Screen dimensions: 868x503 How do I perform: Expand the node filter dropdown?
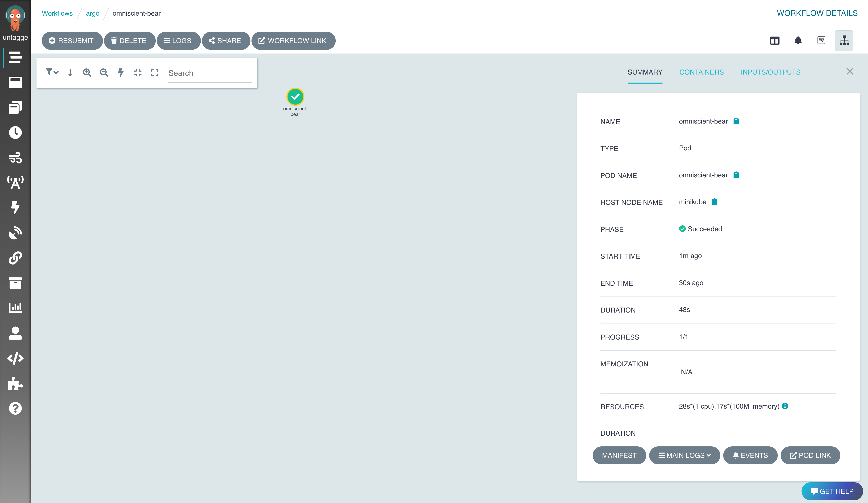[52, 72]
